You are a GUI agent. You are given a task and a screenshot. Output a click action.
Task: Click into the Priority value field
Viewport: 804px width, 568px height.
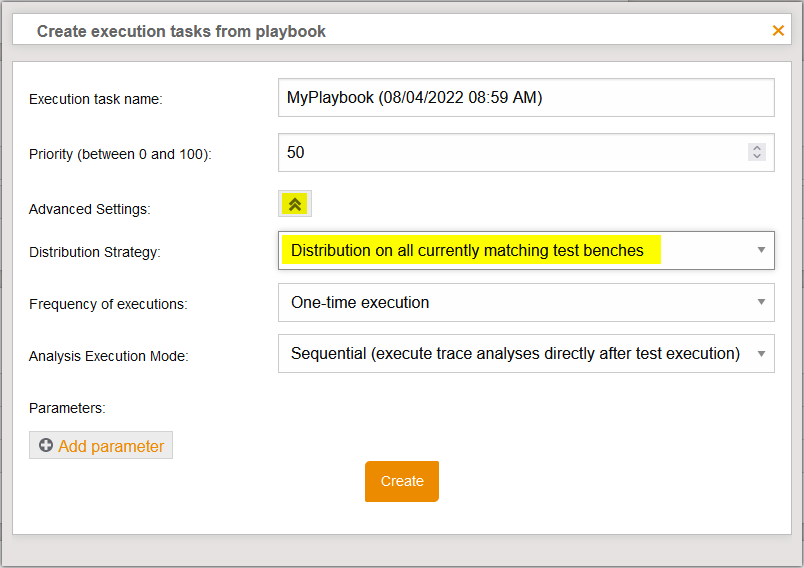[x=510, y=153]
